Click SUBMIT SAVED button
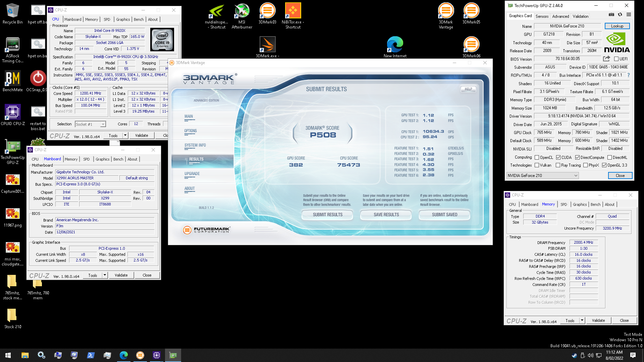The image size is (644, 362). (x=445, y=215)
